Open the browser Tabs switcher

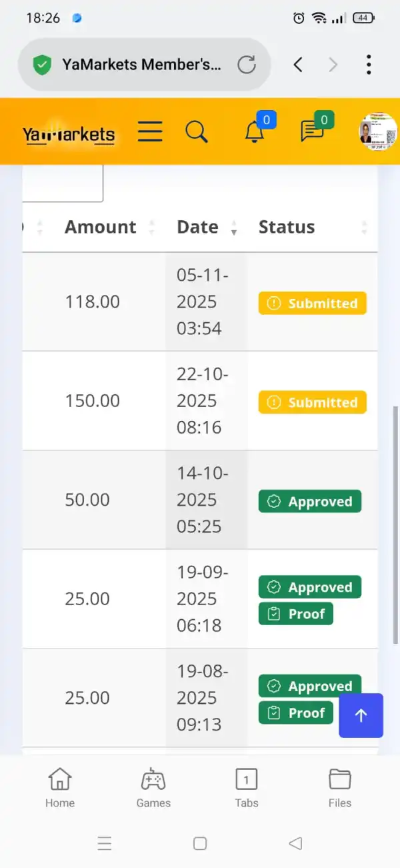[x=247, y=787]
